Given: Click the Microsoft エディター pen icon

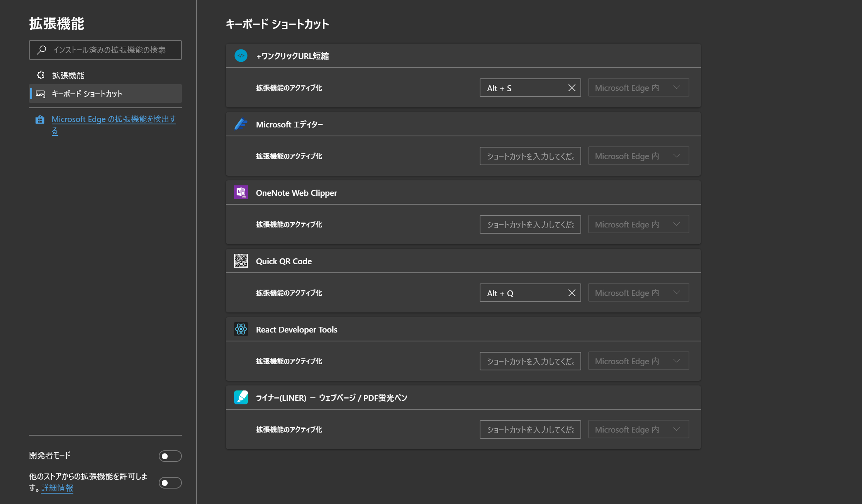Looking at the screenshot, I should pos(241,124).
